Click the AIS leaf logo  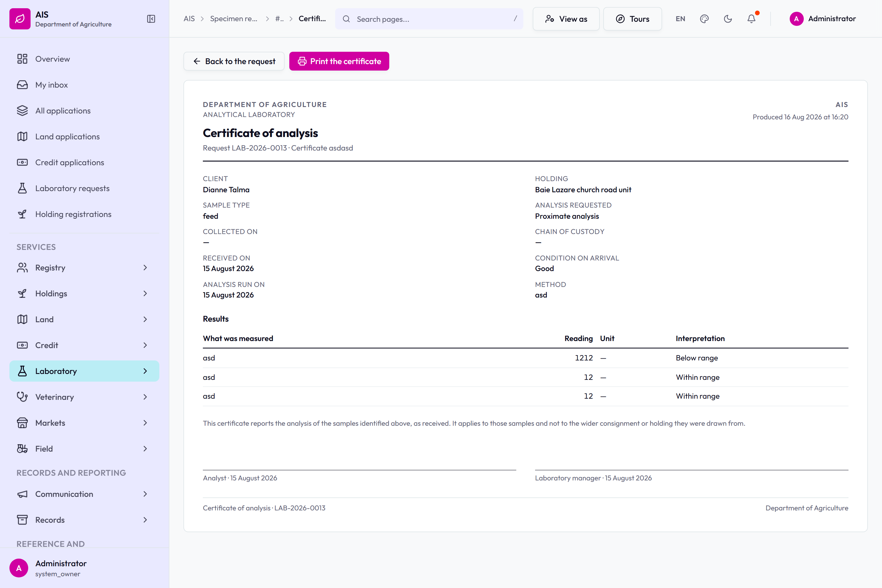coord(20,19)
